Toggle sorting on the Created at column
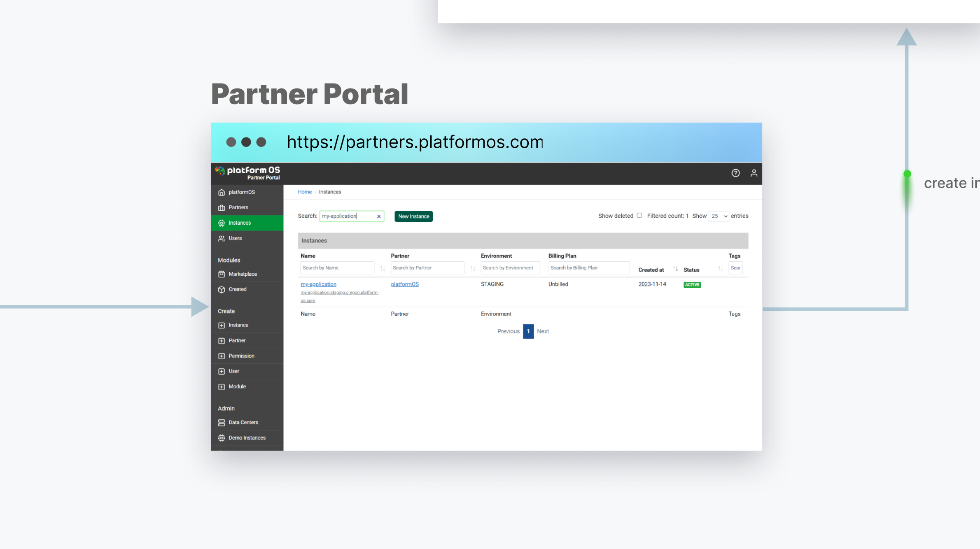The image size is (980, 549). pos(675,268)
